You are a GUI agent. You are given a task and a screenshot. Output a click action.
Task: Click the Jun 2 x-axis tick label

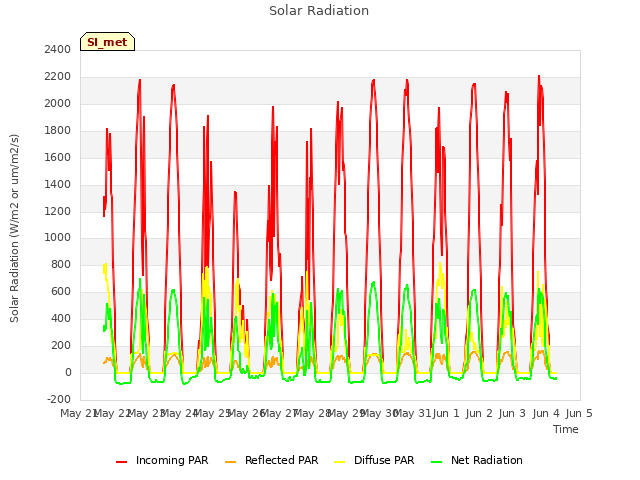click(x=479, y=413)
